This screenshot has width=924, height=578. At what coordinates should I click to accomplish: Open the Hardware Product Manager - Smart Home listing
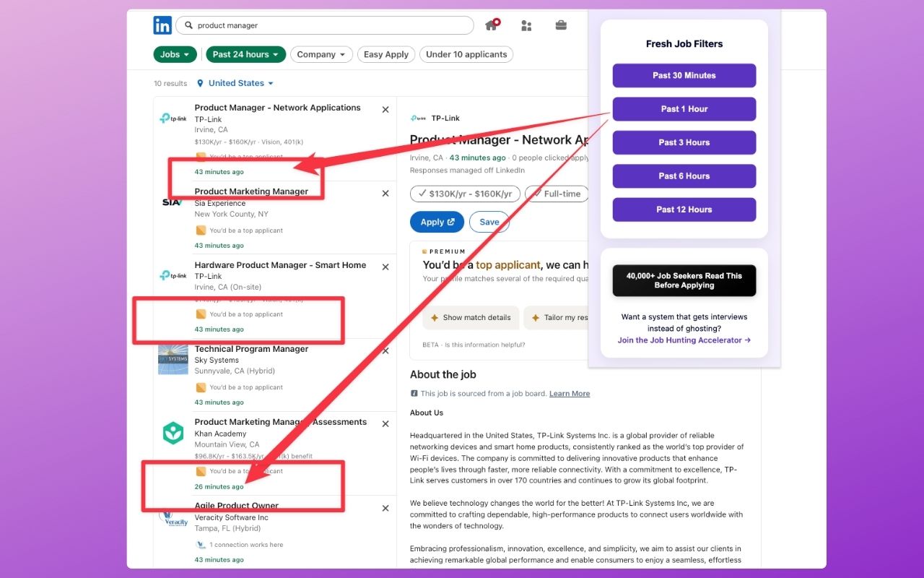point(280,265)
